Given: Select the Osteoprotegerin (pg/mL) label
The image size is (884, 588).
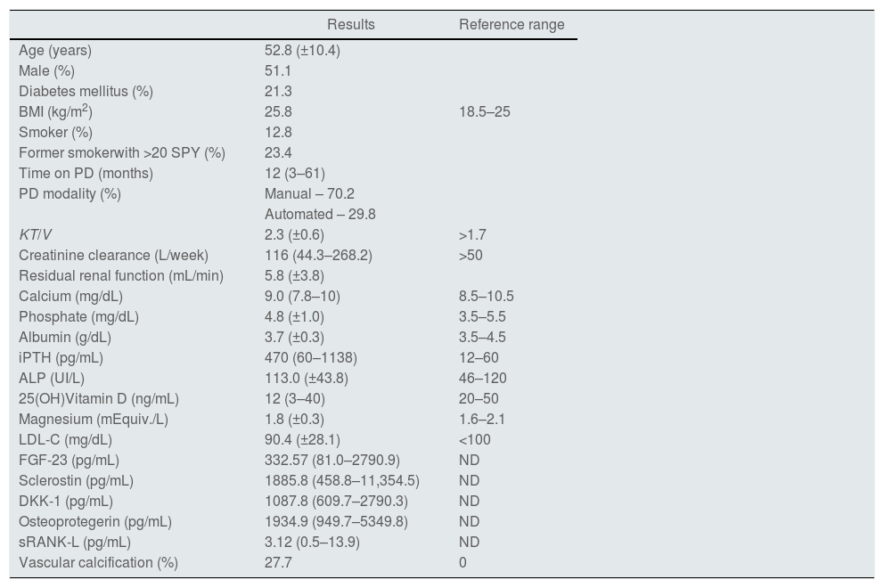Looking at the screenshot, I should pyautogui.click(x=94, y=522).
